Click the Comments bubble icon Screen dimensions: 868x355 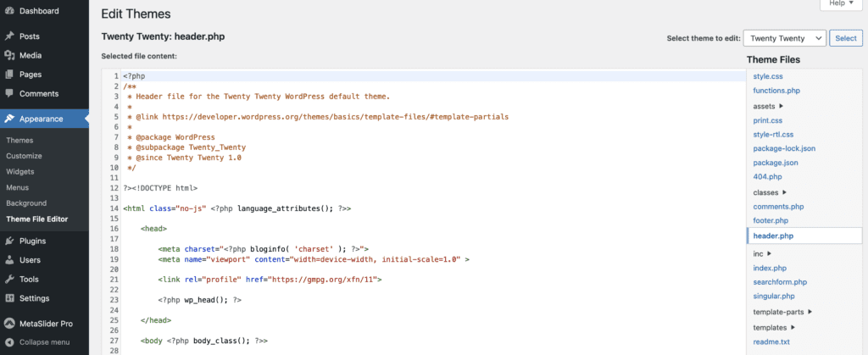tap(8, 93)
